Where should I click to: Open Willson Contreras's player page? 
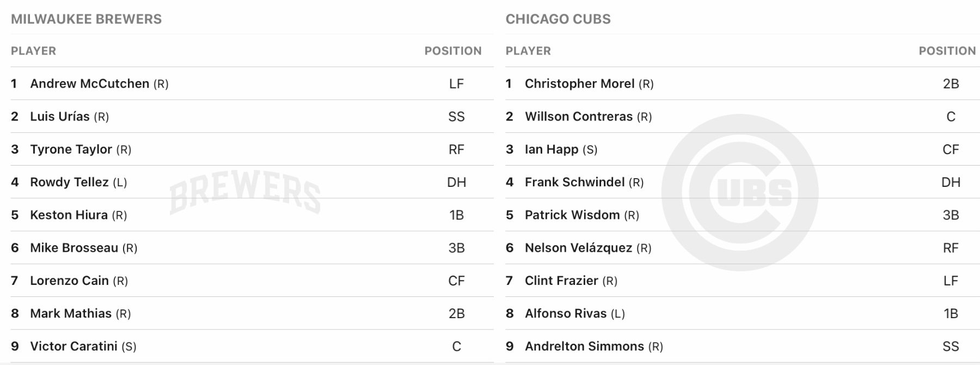click(x=578, y=117)
